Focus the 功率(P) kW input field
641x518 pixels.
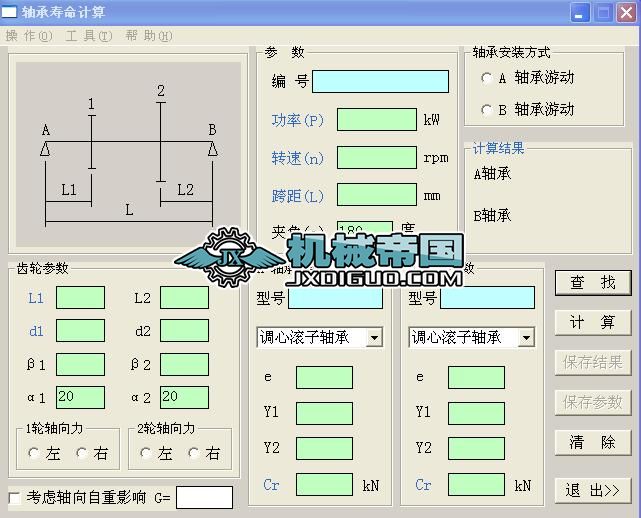[377, 120]
